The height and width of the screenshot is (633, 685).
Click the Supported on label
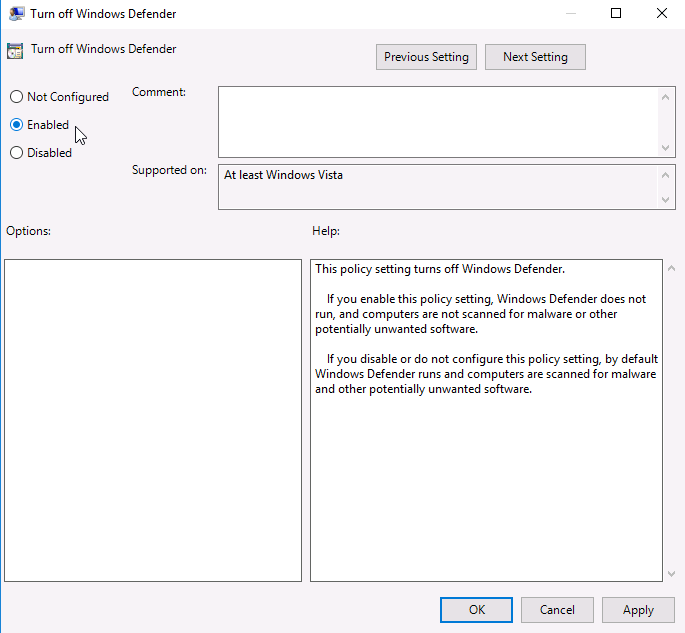click(170, 170)
